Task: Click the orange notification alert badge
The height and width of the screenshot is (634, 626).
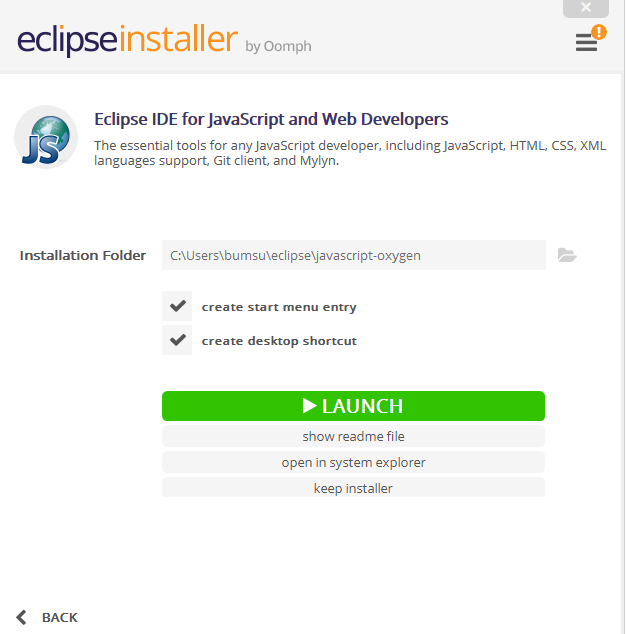Action: pyautogui.click(x=599, y=32)
